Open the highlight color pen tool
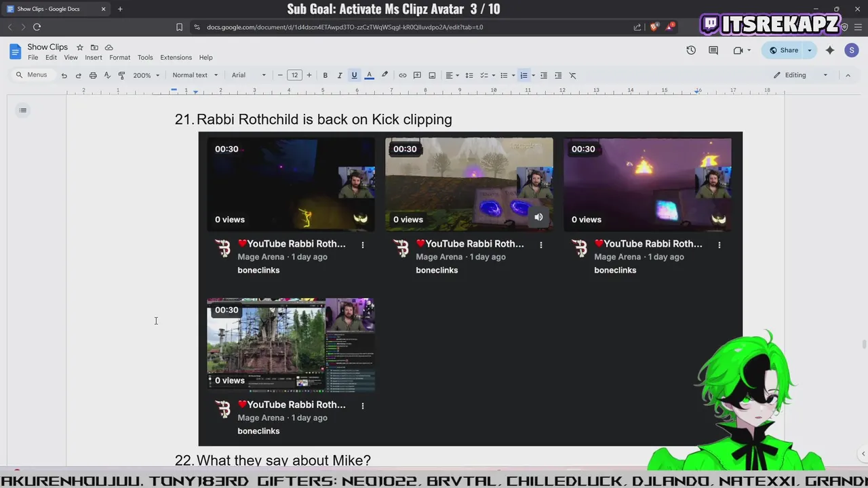868x488 pixels. tap(384, 75)
